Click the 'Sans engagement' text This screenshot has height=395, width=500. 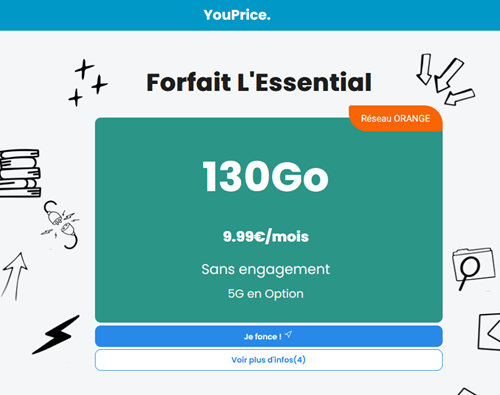point(266,269)
